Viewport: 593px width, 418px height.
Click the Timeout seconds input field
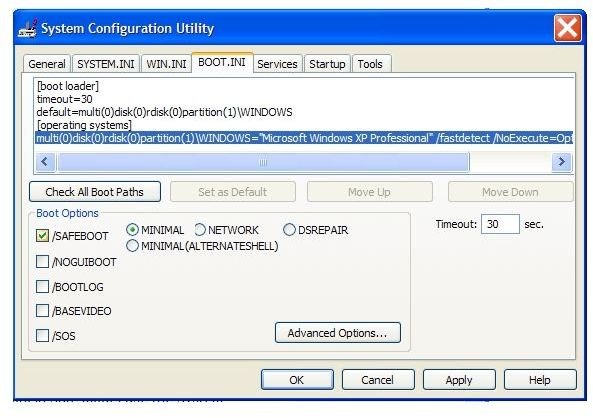[x=500, y=224]
